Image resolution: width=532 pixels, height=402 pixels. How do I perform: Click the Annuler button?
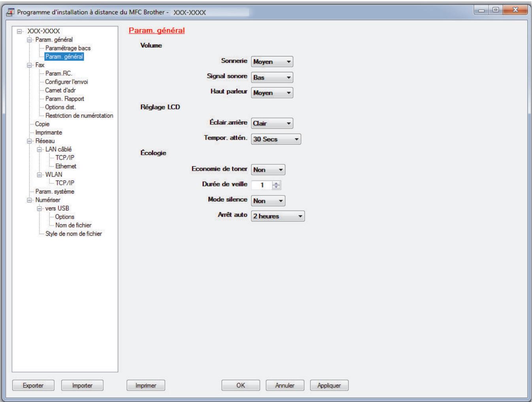click(x=285, y=385)
